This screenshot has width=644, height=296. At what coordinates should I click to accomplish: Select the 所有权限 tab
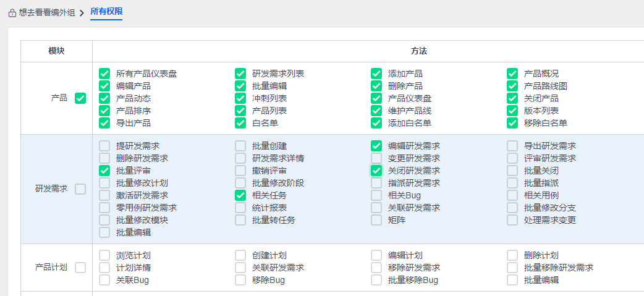click(106, 12)
